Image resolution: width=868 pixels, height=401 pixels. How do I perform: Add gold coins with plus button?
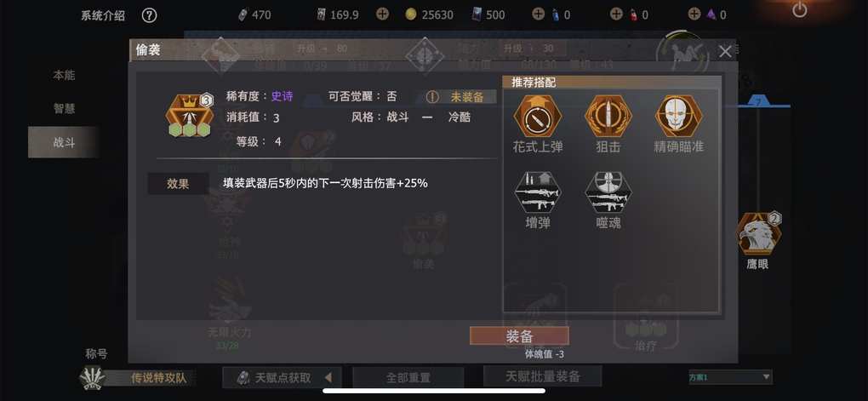383,14
